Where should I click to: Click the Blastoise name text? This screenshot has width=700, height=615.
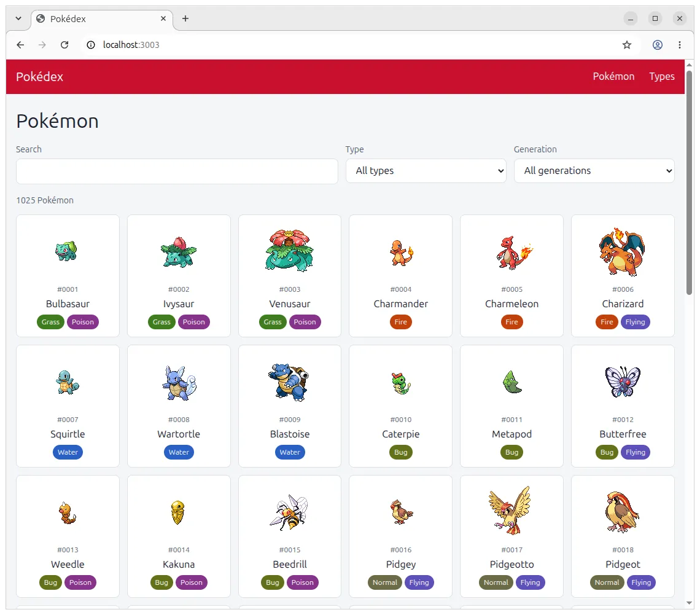(290, 434)
